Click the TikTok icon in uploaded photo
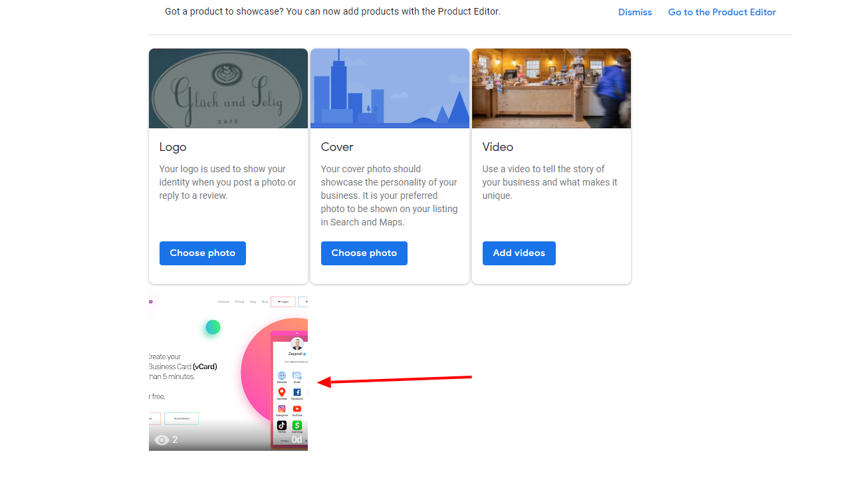845x504 pixels. pos(282,426)
